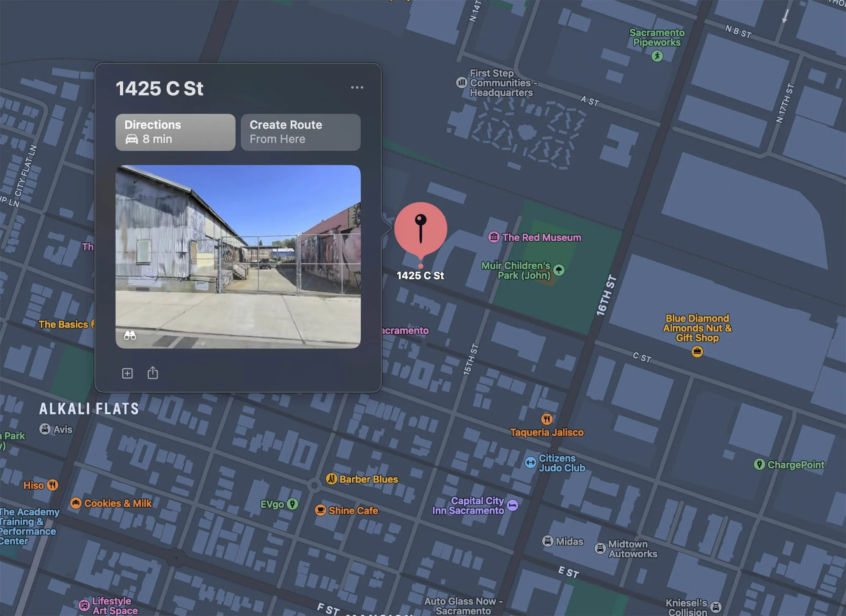Click Directions 8 min button
The image size is (846, 616).
176,132
